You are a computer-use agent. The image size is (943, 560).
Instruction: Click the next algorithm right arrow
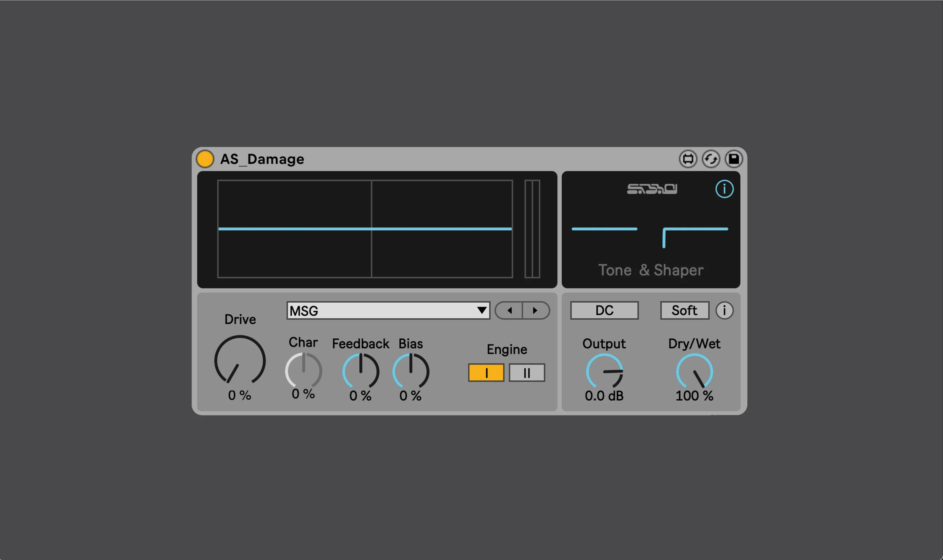(535, 310)
